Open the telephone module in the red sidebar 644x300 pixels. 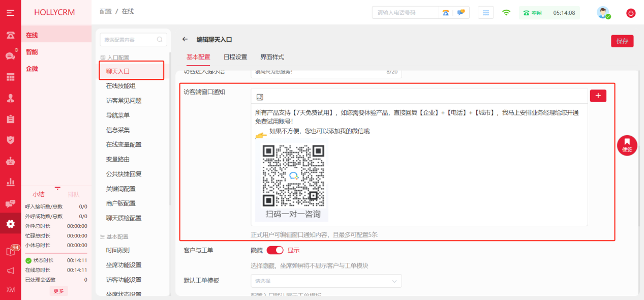10,35
